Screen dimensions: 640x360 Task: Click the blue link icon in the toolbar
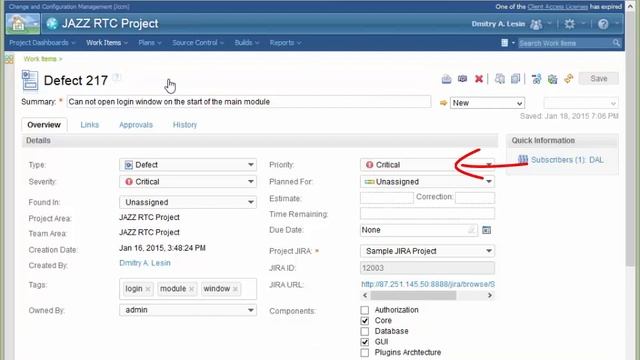(536, 79)
